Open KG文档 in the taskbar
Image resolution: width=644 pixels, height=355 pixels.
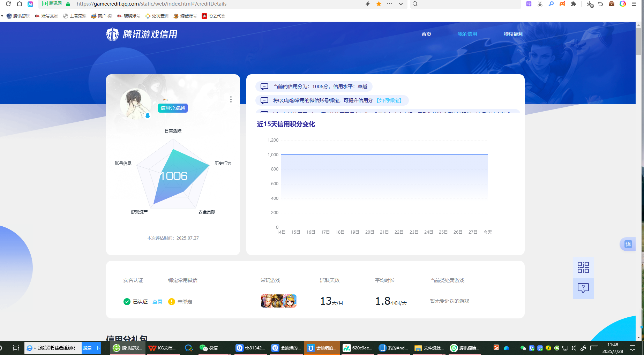point(163,348)
